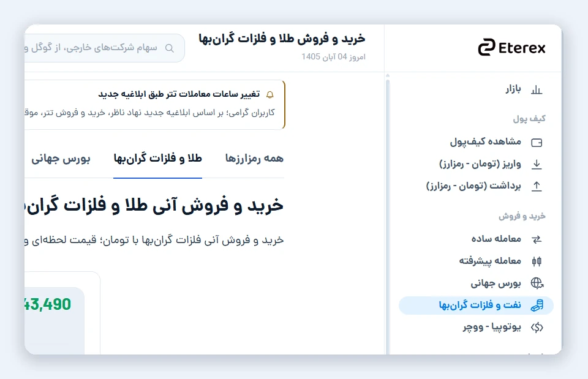Click the globe icon beside بورس جهانی
Viewport: 588px width, 379px height.
click(x=537, y=283)
